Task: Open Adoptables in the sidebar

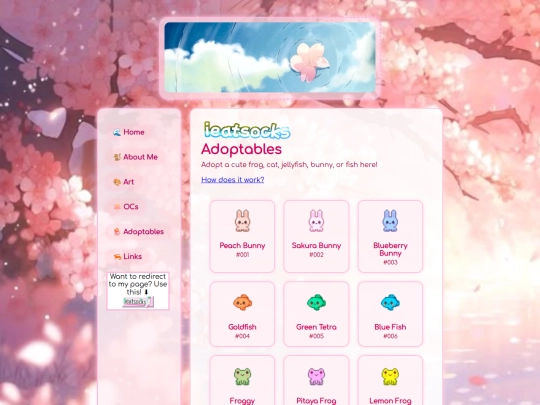Action: 144,231
